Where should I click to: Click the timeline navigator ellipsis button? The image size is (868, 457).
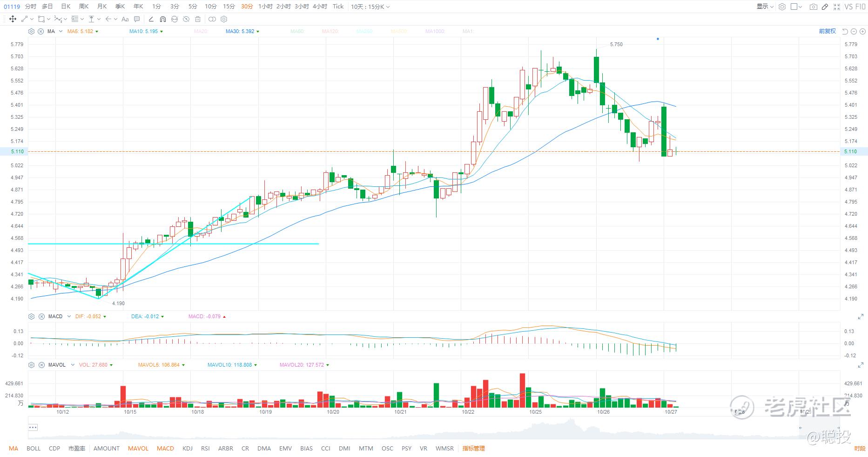[x=33, y=427]
